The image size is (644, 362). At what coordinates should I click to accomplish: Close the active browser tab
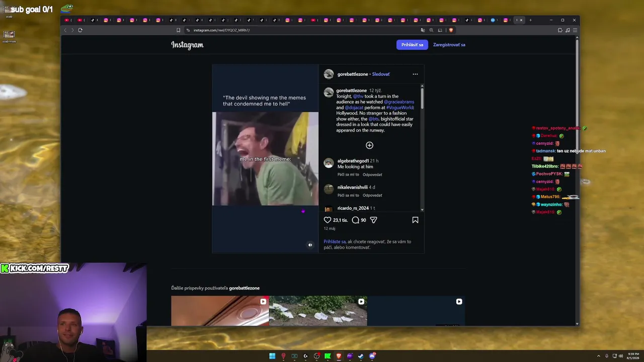pyautogui.click(x=521, y=20)
